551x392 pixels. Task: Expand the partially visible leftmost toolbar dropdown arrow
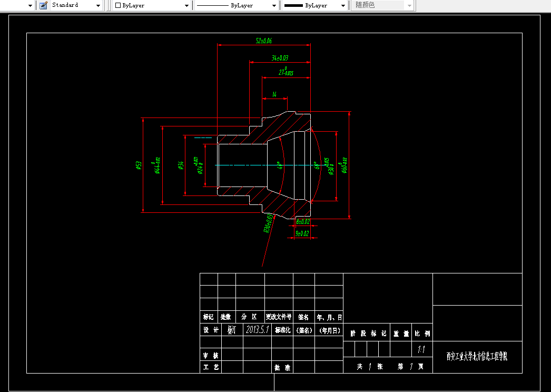point(30,6)
